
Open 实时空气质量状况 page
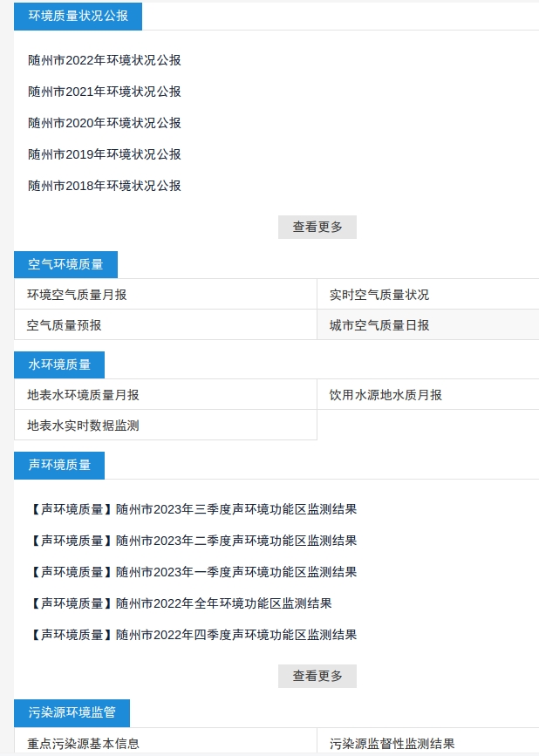click(379, 295)
